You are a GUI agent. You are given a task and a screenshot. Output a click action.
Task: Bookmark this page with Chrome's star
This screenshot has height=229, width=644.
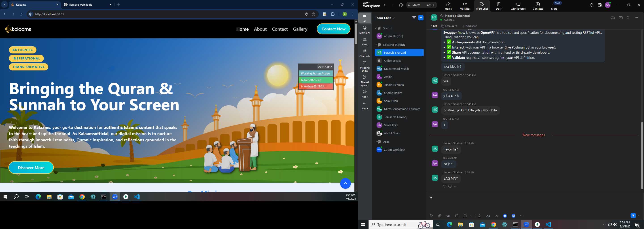click(314, 14)
